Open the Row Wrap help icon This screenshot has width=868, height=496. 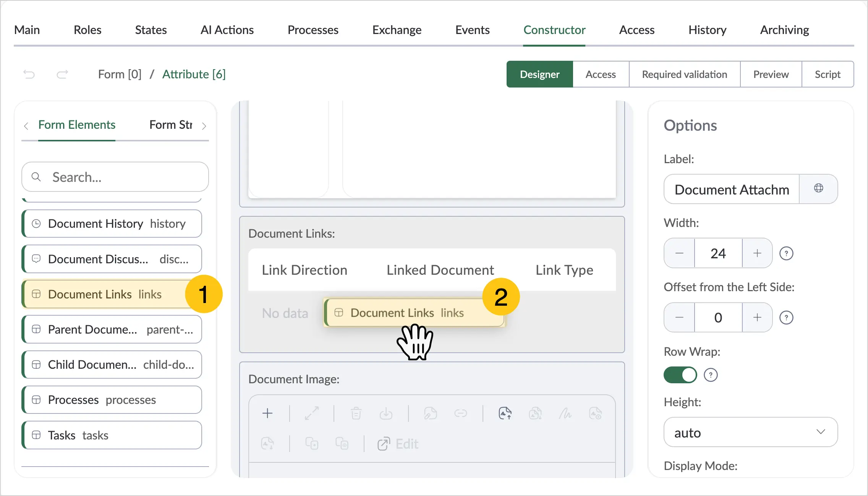[711, 375]
